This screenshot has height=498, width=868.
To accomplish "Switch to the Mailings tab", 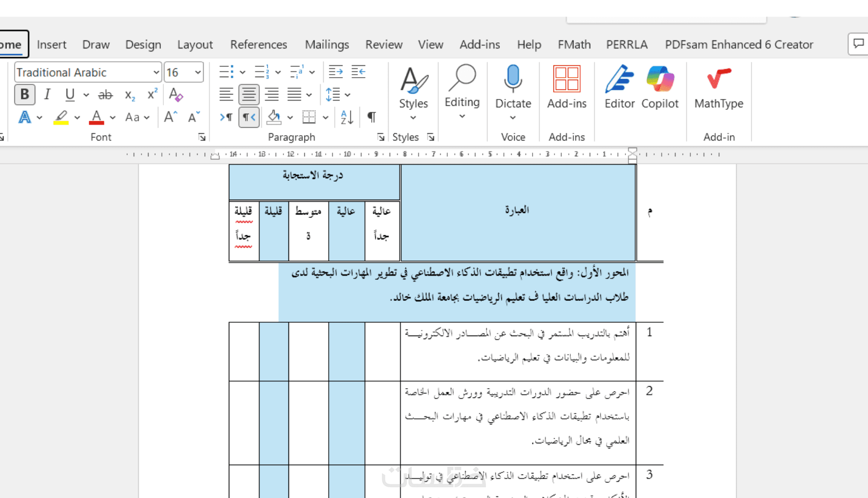I will (327, 44).
